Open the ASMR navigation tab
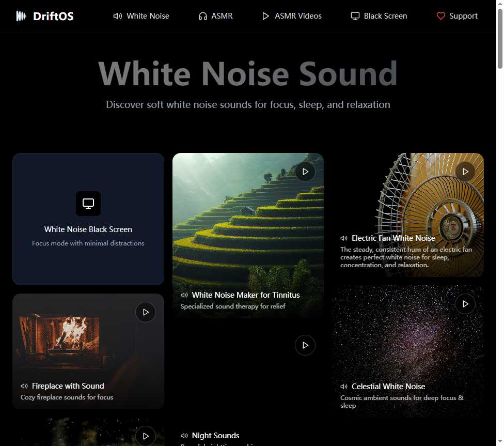Image resolution: width=504 pixels, height=446 pixels. [x=215, y=16]
